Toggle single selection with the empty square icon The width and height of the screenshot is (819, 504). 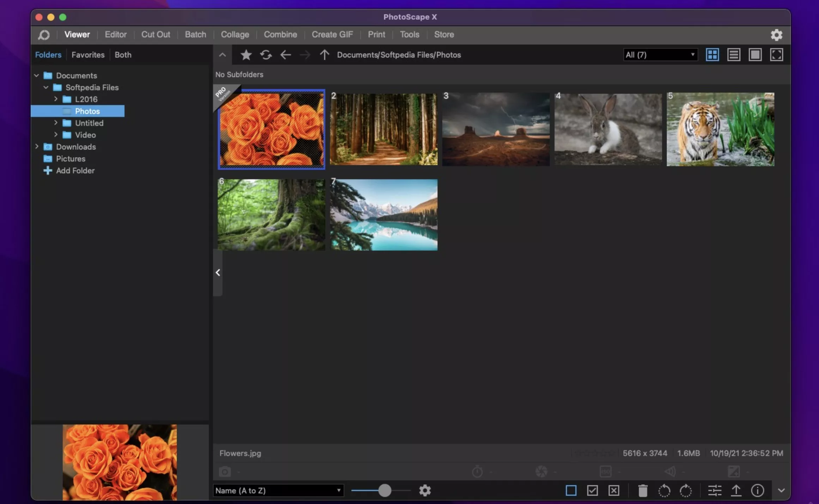click(x=571, y=490)
